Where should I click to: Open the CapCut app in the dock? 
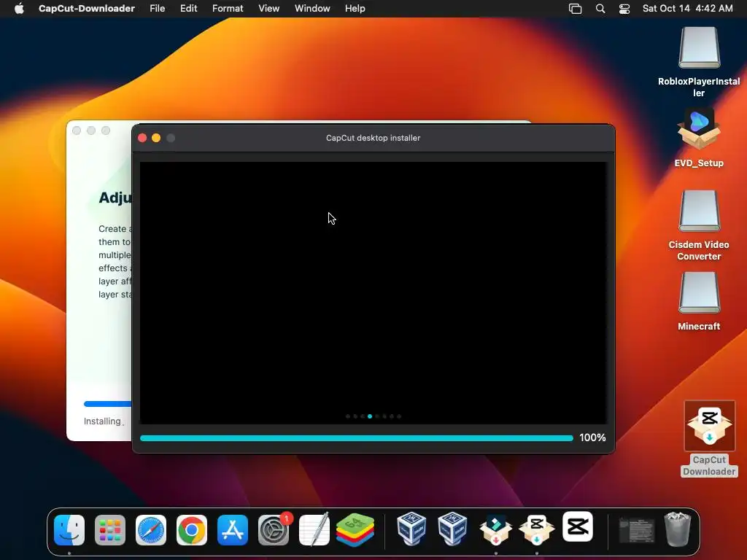(578, 526)
